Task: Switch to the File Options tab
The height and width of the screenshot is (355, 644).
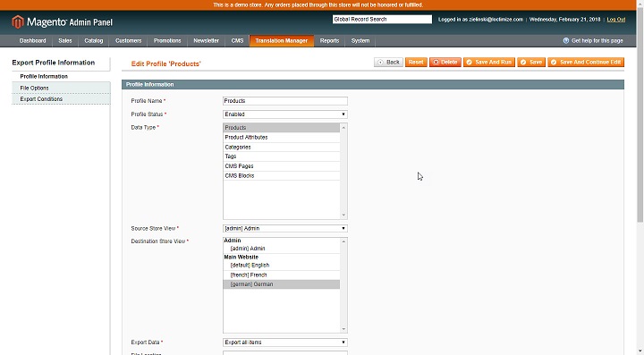Action: coord(61,88)
